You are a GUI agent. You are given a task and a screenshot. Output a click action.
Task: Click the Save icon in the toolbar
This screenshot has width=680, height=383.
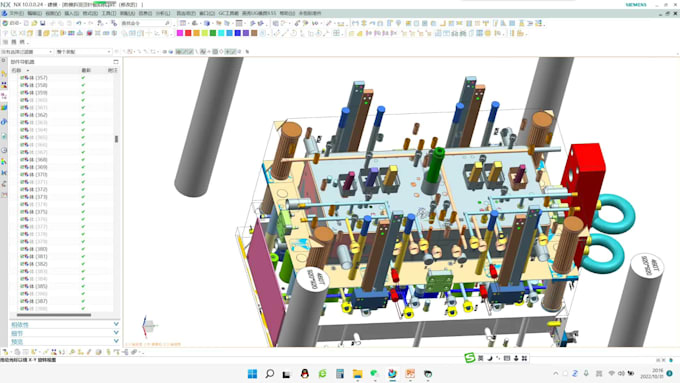[42, 23]
